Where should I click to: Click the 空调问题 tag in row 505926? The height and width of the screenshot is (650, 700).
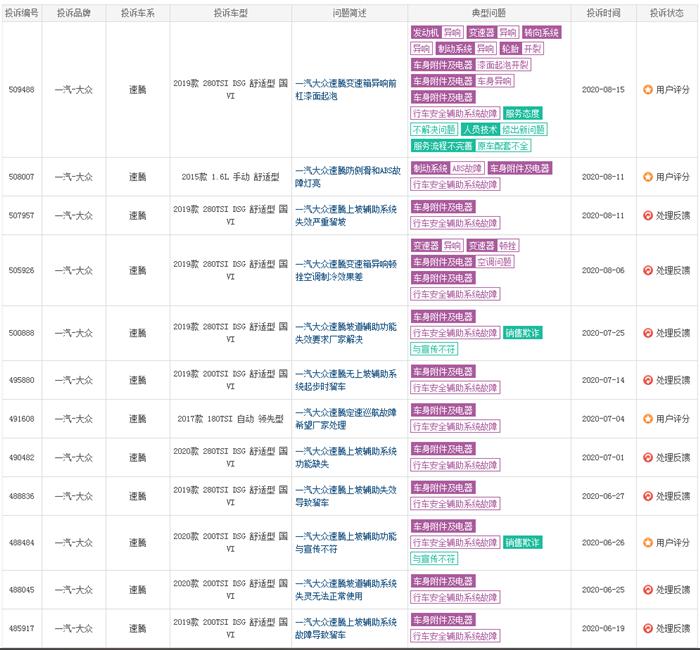[x=495, y=262]
